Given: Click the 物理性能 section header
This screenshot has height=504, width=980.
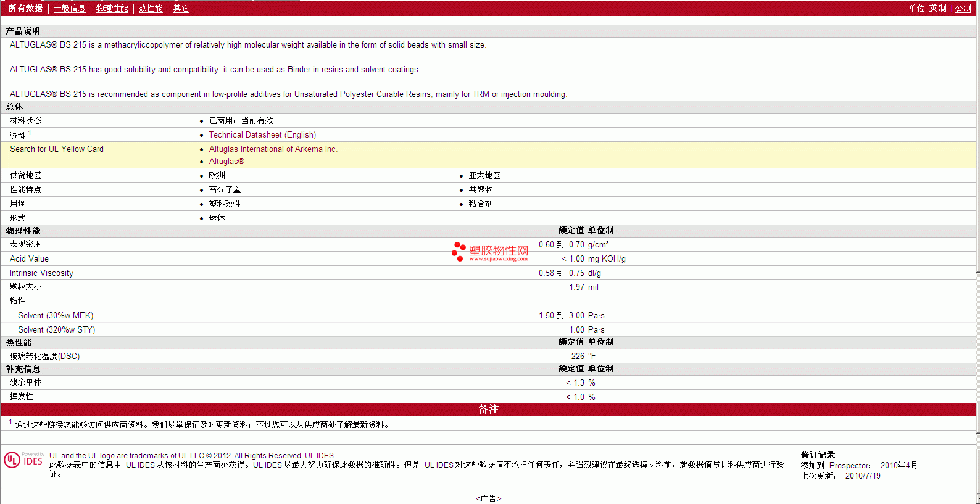Looking at the screenshot, I should tap(23, 231).
